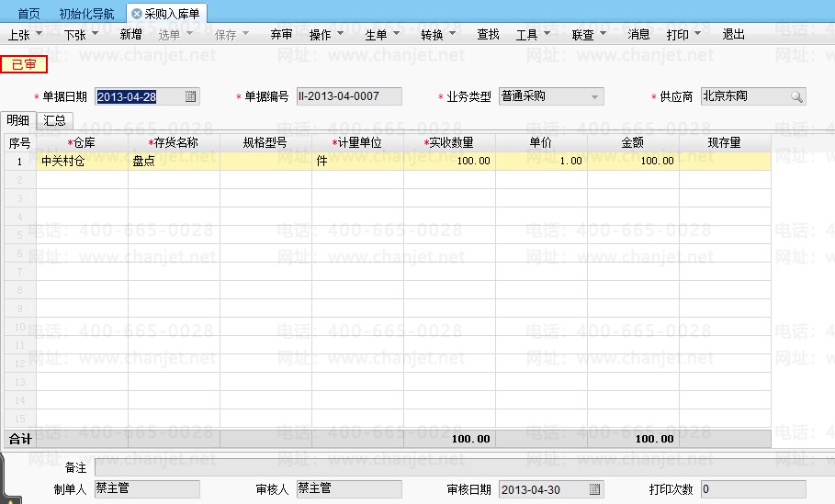This screenshot has height=504, width=835.
Task: Click the magnifier icon in 供应商 field
Action: tap(796, 96)
